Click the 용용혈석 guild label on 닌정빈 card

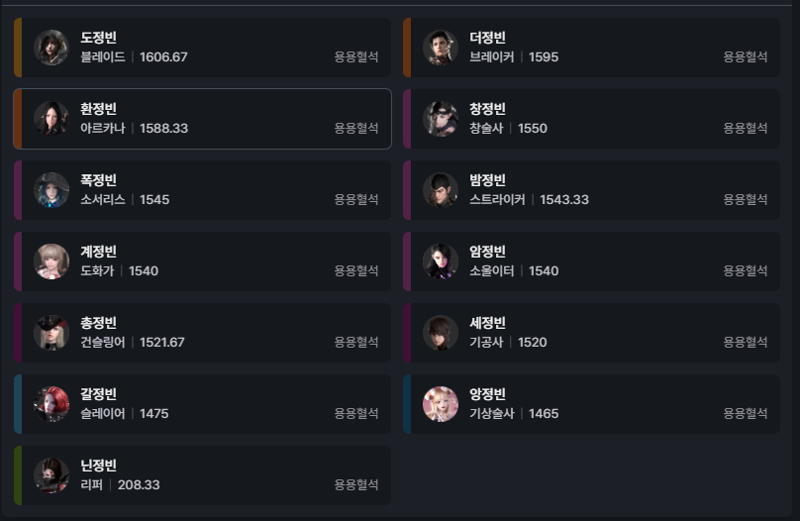tap(356, 485)
